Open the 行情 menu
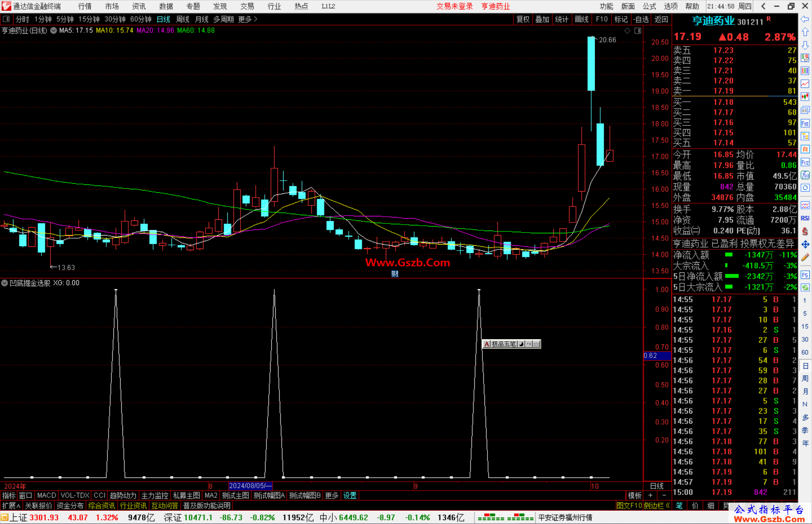The height and width of the screenshot is (524, 812). pyautogui.click(x=85, y=6)
